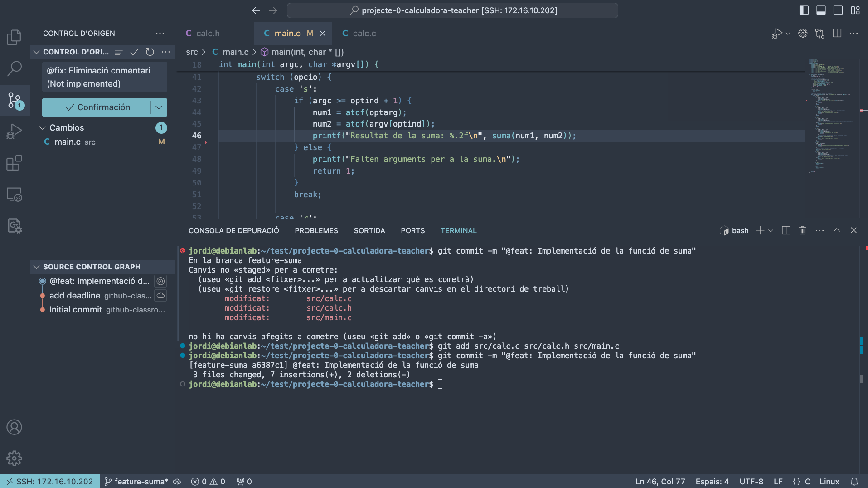Viewport: 868px width, 488px height.
Task: Select the @feat: Implementació commit in graph
Action: [x=99, y=281]
